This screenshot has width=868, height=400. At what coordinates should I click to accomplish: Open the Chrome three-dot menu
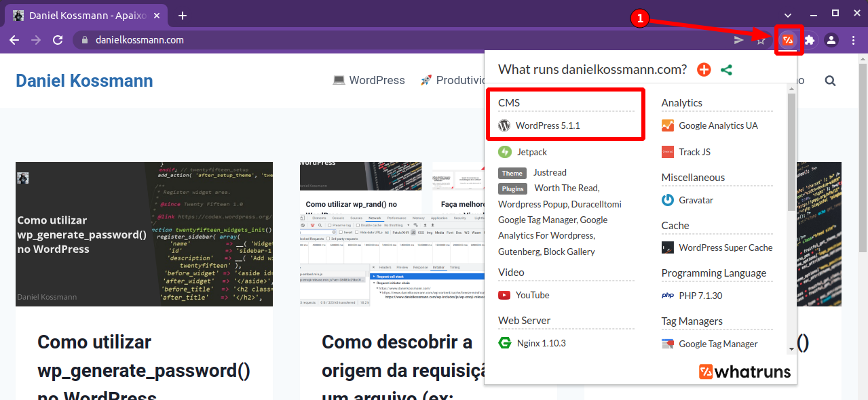[x=853, y=40]
